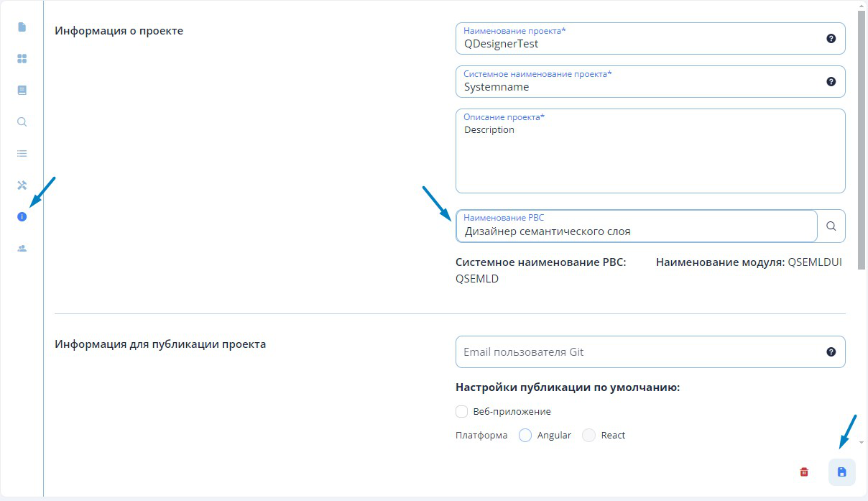Image resolution: width=868 pixels, height=501 pixels.
Task: Click the Системное наименование PBC label
Action: click(x=541, y=262)
